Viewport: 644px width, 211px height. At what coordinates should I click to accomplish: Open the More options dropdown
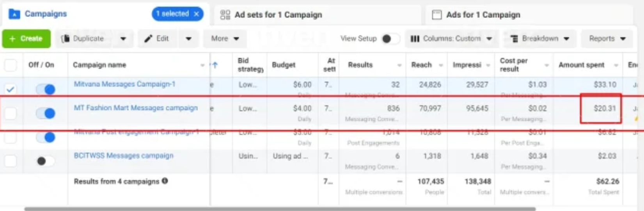[x=225, y=39]
